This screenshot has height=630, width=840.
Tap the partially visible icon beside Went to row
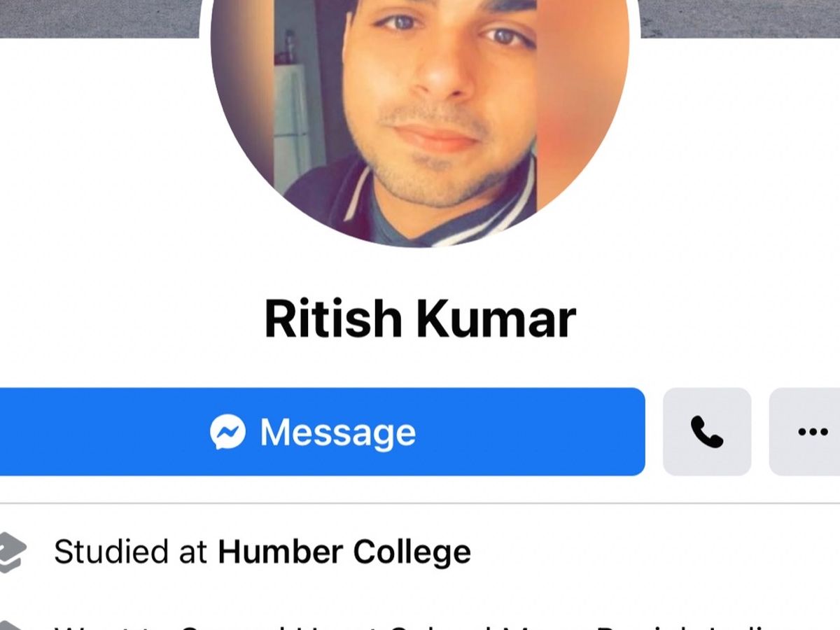coord(10,625)
